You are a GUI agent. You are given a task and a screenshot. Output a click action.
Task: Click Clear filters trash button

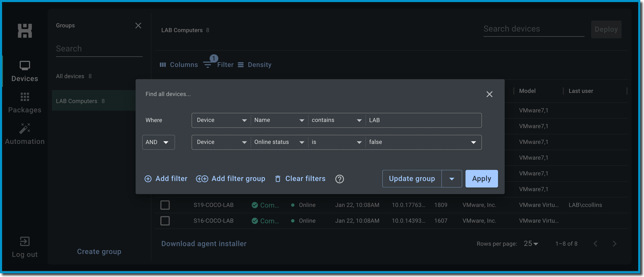(x=300, y=179)
